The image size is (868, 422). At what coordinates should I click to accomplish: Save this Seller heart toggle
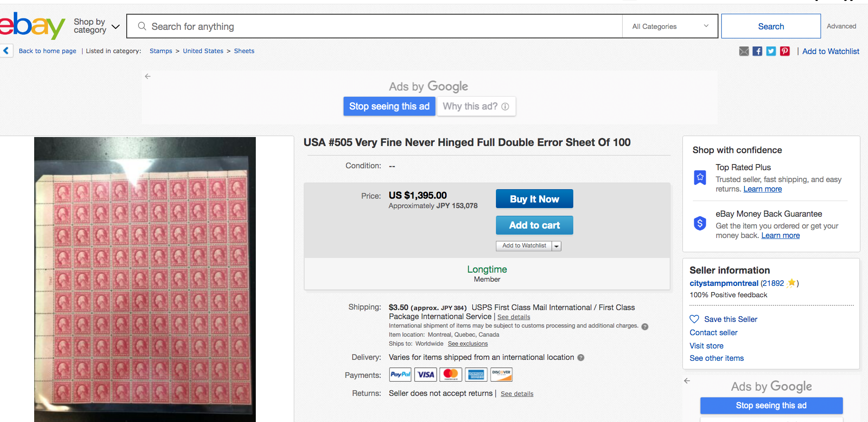coord(694,319)
